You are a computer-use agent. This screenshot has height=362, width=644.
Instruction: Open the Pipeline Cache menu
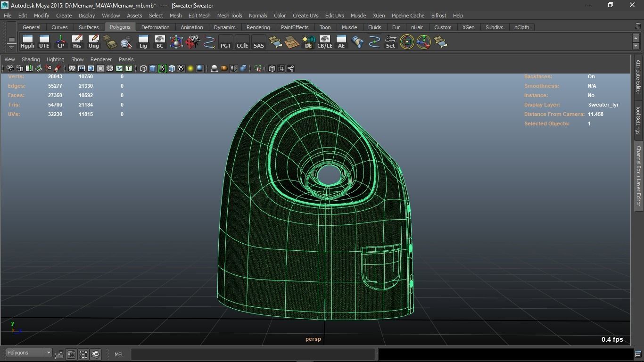408,16
